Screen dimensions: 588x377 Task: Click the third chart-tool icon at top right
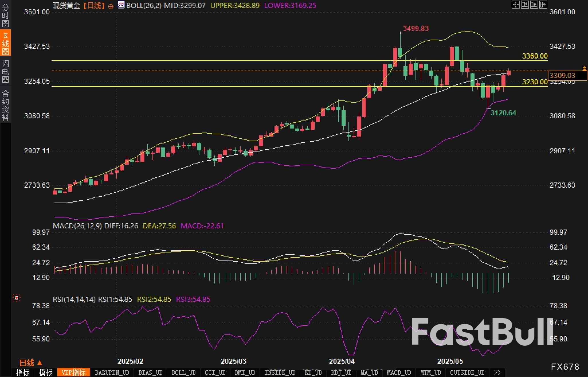(534, 5)
